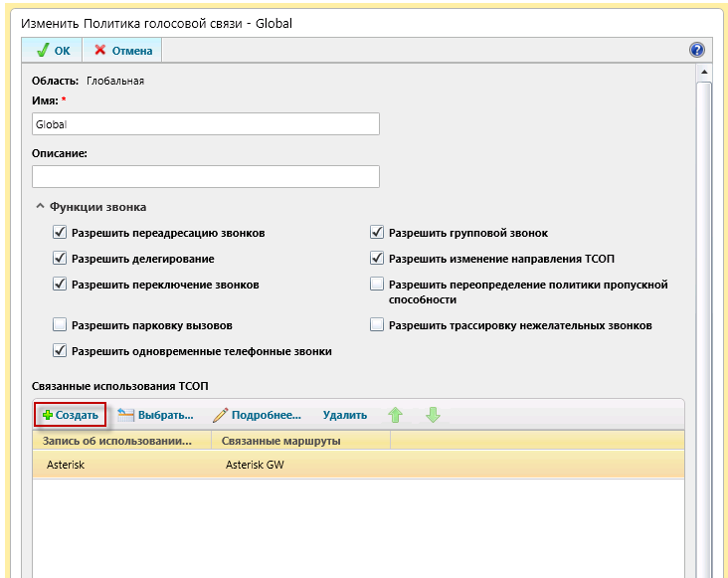Toggle Разрешить групповой звонок checkbox

(377, 233)
